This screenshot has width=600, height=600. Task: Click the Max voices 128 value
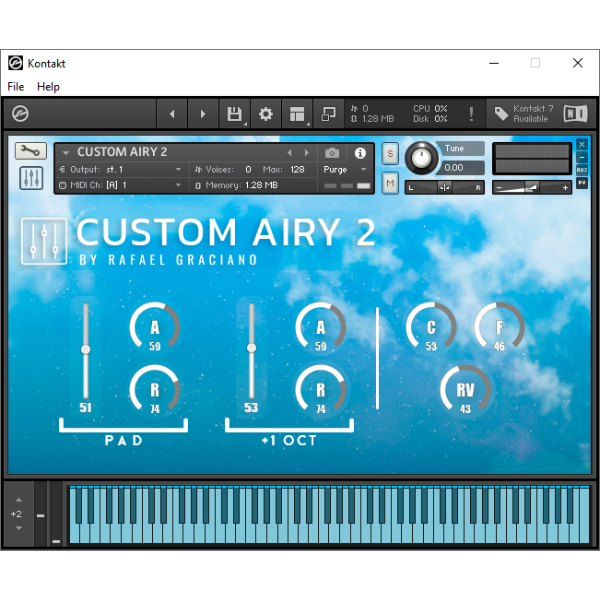pos(297,170)
